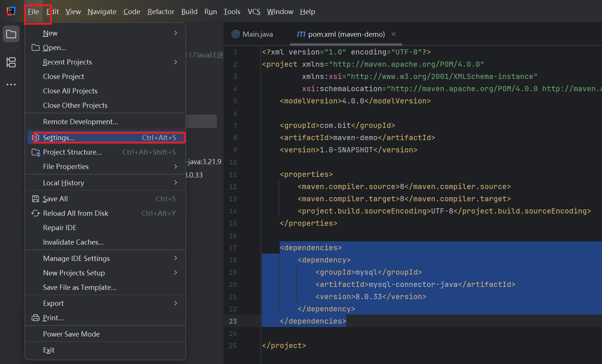602x364 pixels.
Task: Click the Project Structure folder icon
Action: 36,152
